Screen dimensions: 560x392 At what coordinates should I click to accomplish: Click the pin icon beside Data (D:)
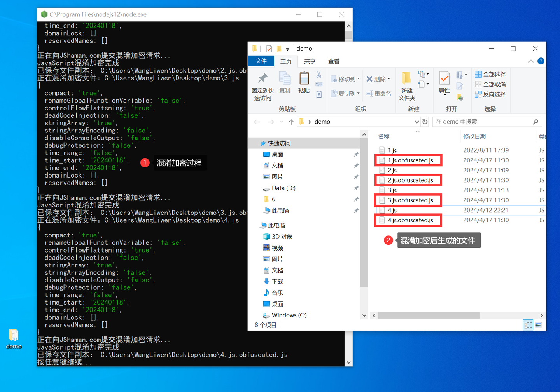(356, 188)
